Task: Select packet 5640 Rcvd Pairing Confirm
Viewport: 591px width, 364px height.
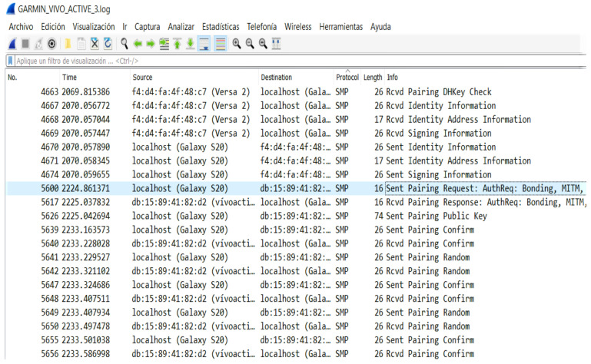Action: click(x=296, y=243)
